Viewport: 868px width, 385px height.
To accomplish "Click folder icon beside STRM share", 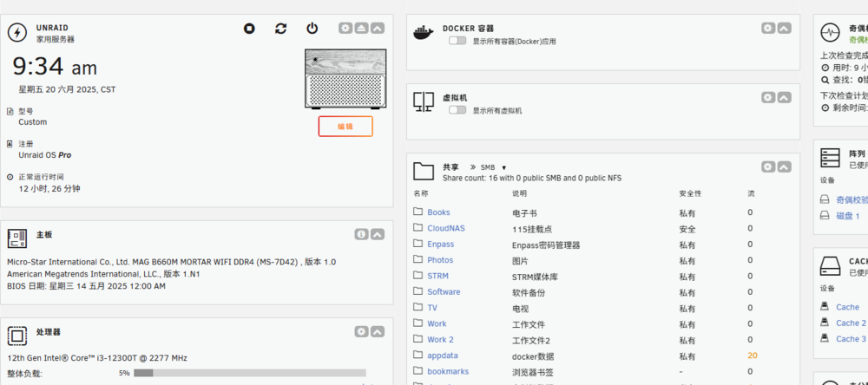I will pos(418,276).
